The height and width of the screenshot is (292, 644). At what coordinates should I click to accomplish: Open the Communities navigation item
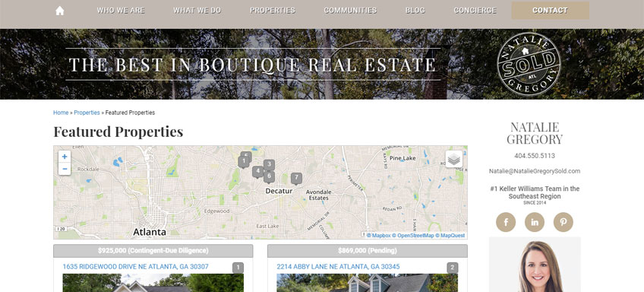point(350,11)
